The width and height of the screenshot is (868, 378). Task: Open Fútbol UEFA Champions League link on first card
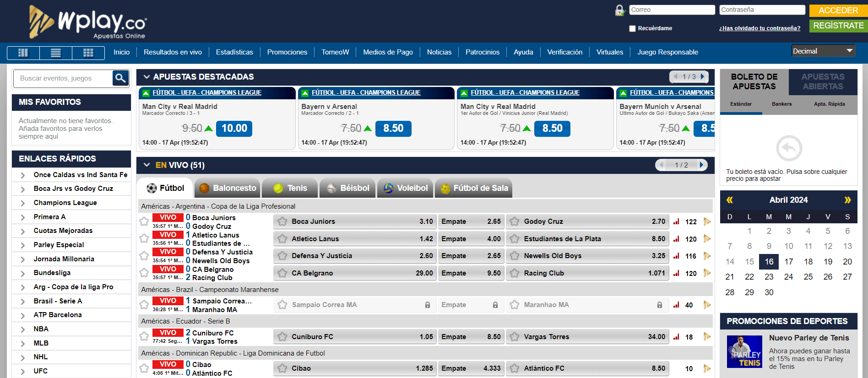(207, 92)
